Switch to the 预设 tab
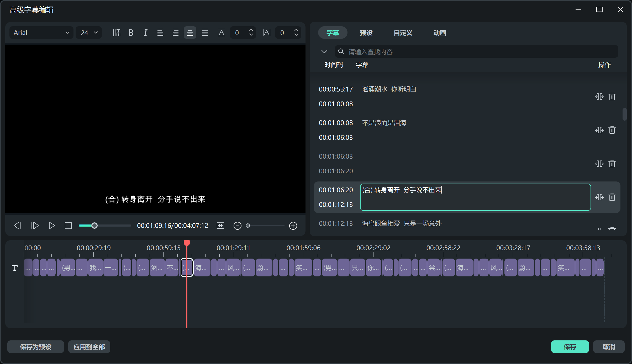Viewport: 632px width, 364px height. click(366, 33)
